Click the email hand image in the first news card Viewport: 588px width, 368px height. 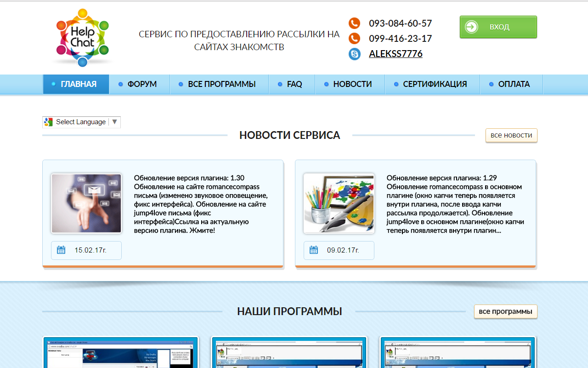click(86, 203)
